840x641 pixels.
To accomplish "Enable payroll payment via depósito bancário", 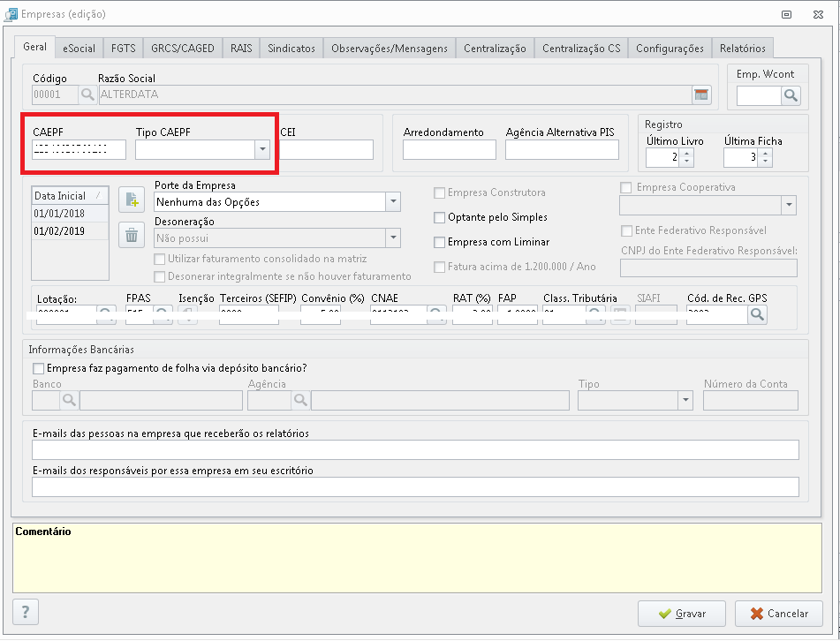I will pyautogui.click(x=39, y=368).
